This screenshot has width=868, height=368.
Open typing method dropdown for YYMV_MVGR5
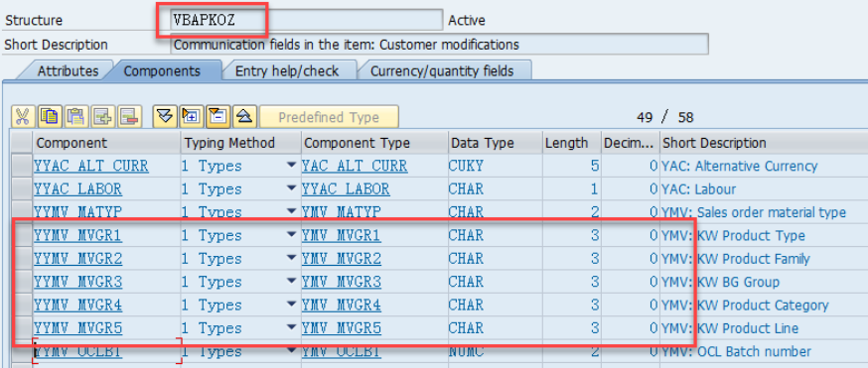point(292,328)
